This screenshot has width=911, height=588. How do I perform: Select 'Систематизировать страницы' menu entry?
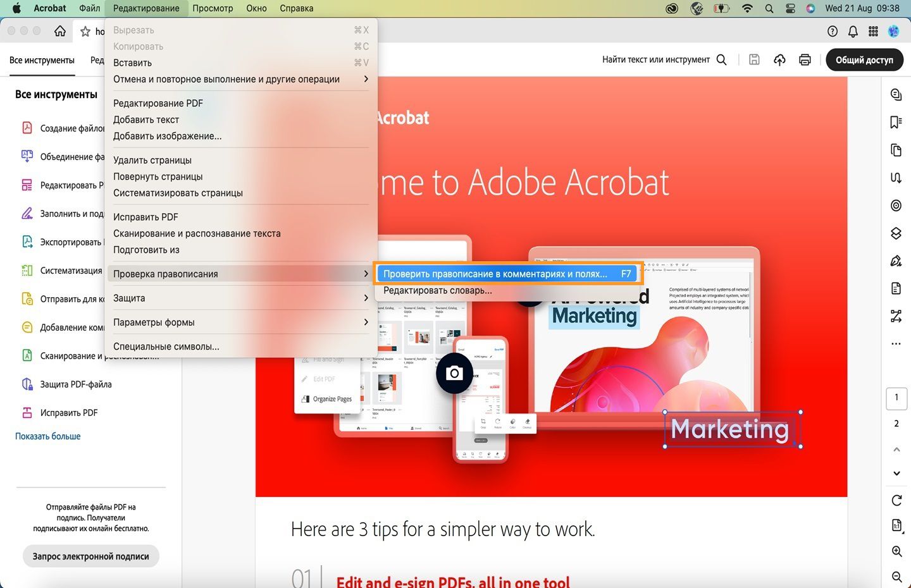coord(241,193)
